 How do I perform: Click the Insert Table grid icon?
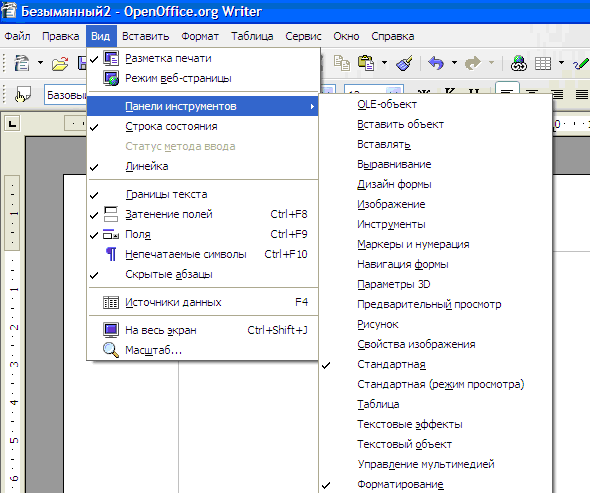[x=543, y=63]
